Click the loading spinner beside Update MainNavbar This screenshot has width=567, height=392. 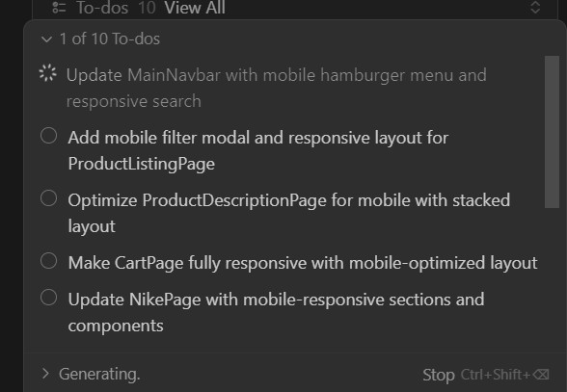pyautogui.click(x=48, y=73)
